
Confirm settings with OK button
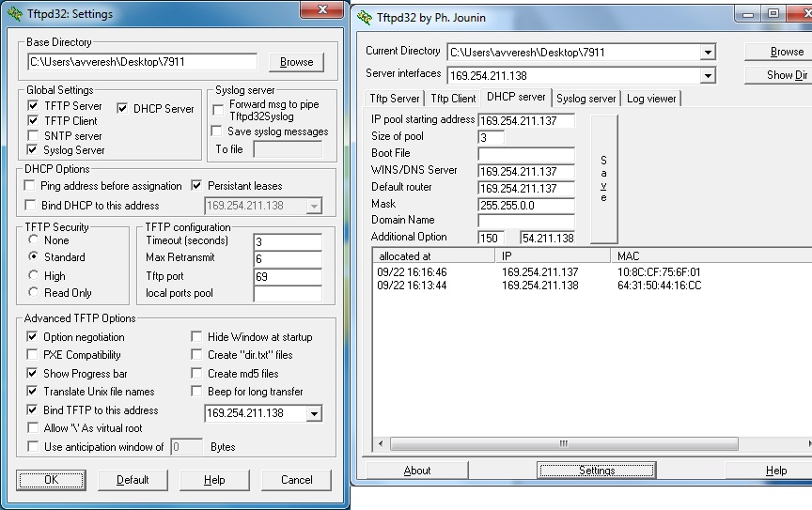[x=52, y=480]
